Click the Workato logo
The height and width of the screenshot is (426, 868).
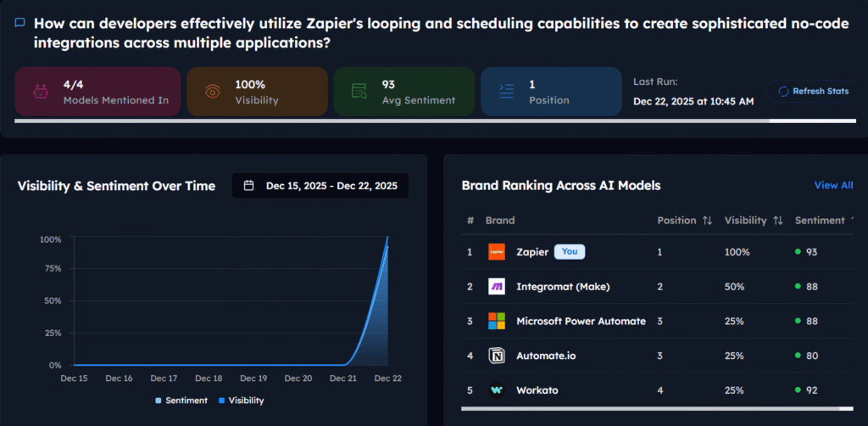click(497, 390)
